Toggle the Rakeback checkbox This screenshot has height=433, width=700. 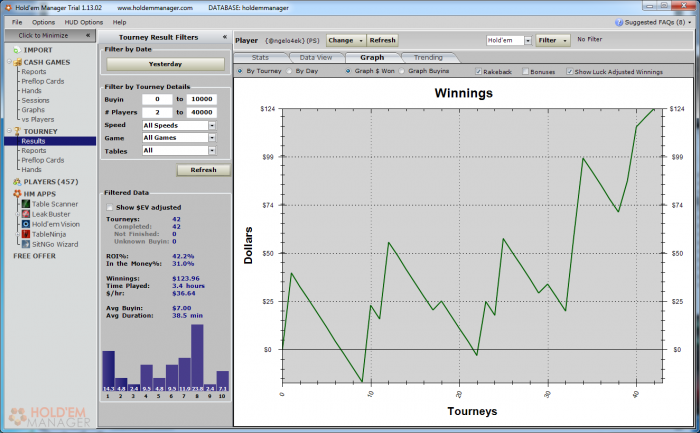[478, 71]
